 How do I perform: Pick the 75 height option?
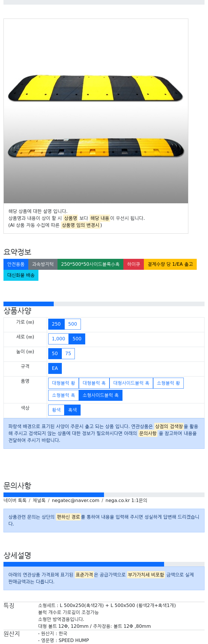coord(68,354)
